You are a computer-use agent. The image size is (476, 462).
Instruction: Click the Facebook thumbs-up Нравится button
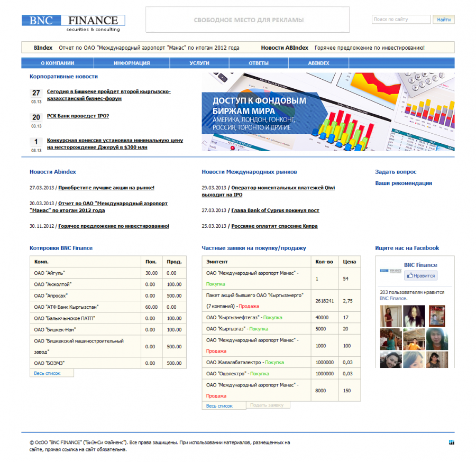pyautogui.click(x=421, y=275)
